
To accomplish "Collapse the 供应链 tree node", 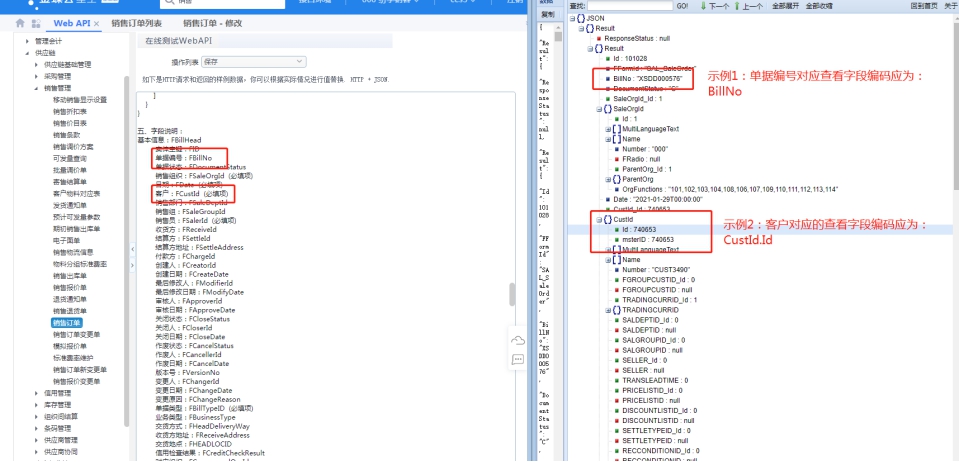I will 28,53.
